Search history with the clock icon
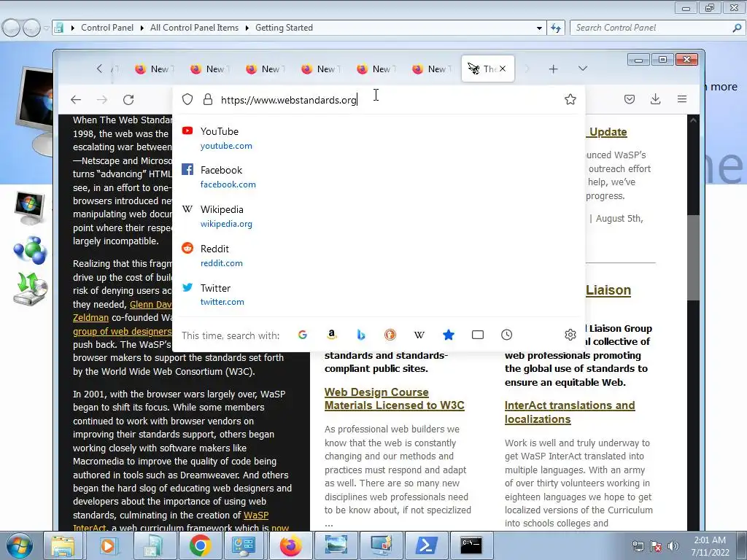Image resolution: width=747 pixels, height=560 pixels. [x=506, y=335]
